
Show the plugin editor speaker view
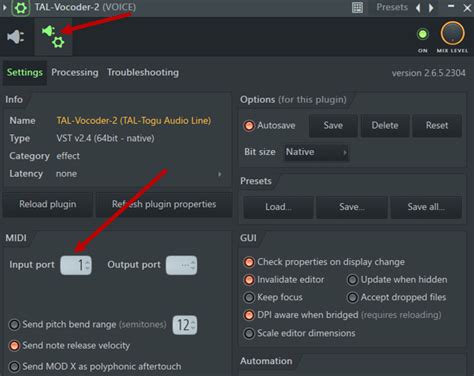pyautogui.click(x=16, y=37)
